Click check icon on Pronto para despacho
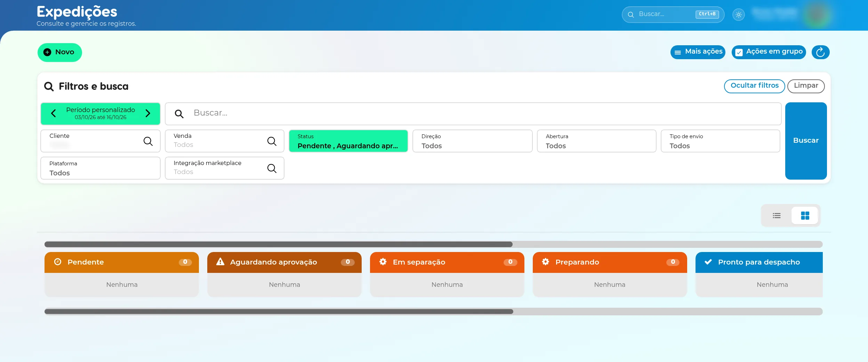This screenshot has height=362, width=868. (708, 262)
